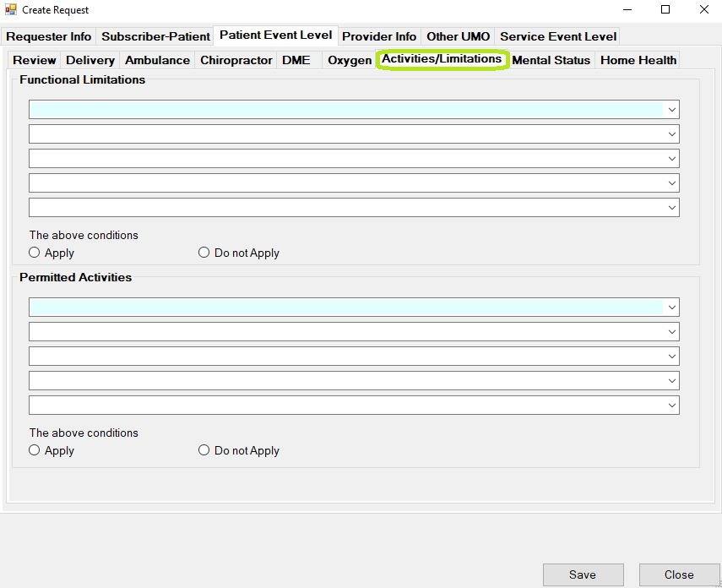Open the Provider Info tab

379,36
